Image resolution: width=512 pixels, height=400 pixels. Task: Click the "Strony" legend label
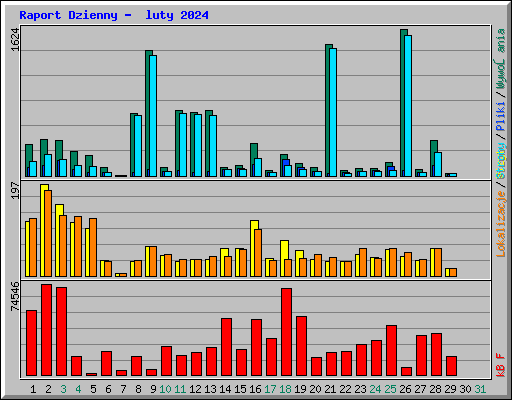pos(501,161)
